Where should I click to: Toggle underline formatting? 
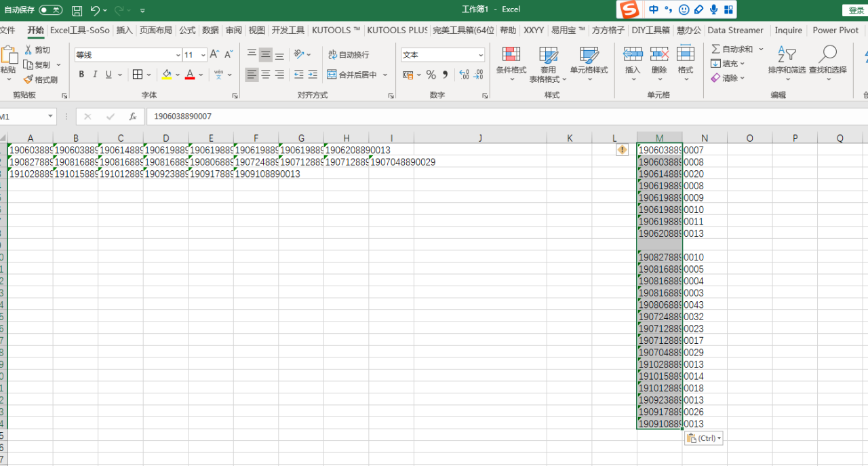[x=108, y=75]
